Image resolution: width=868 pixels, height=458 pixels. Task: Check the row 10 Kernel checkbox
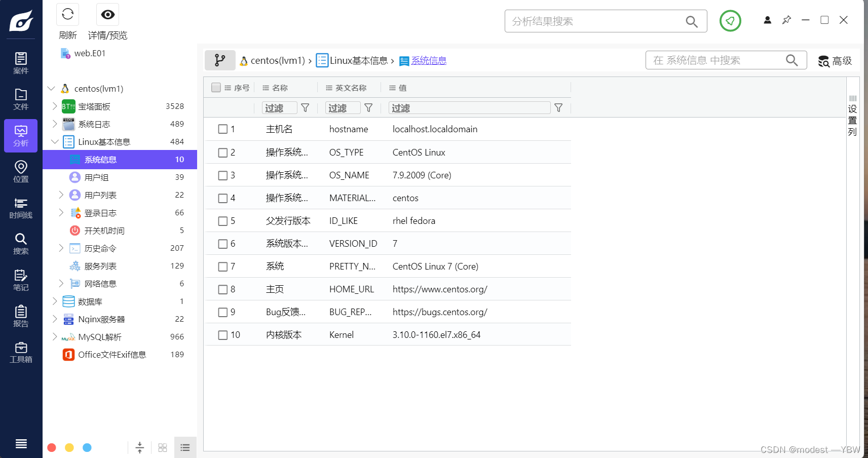tap(223, 335)
